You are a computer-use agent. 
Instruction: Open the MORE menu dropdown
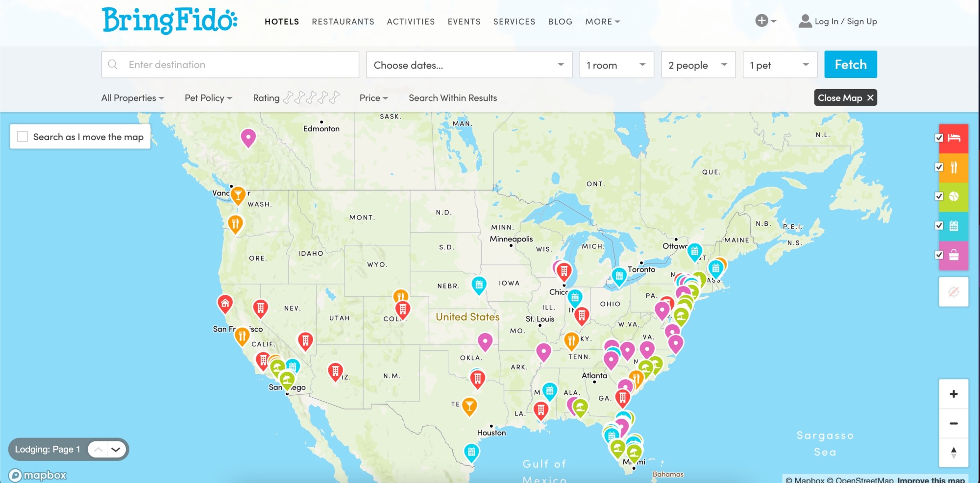[603, 22]
